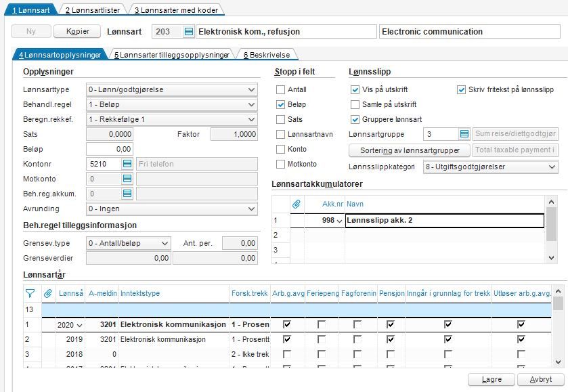
Task: Enable Antall stop-in-field checkbox
Action: (x=280, y=89)
